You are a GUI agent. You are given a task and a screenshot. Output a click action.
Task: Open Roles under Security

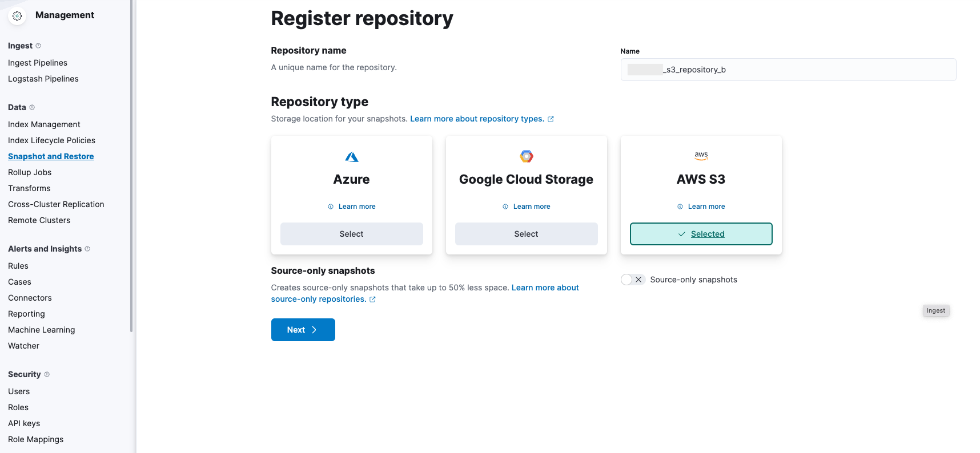[18, 407]
